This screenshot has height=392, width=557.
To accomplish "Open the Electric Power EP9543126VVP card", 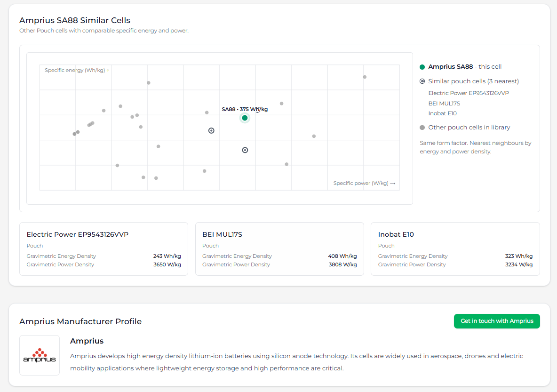I will tap(103, 249).
